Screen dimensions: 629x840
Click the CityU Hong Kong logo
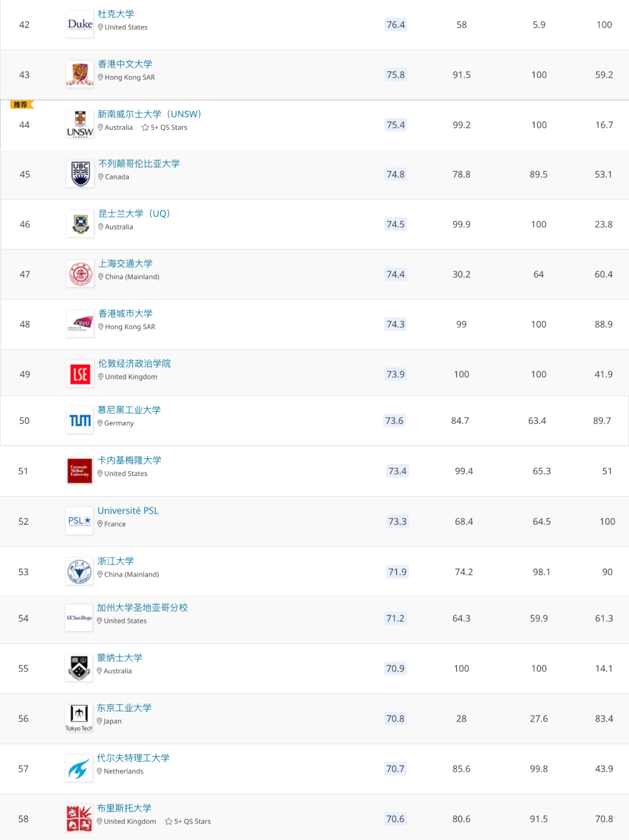click(x=80, y=324)
